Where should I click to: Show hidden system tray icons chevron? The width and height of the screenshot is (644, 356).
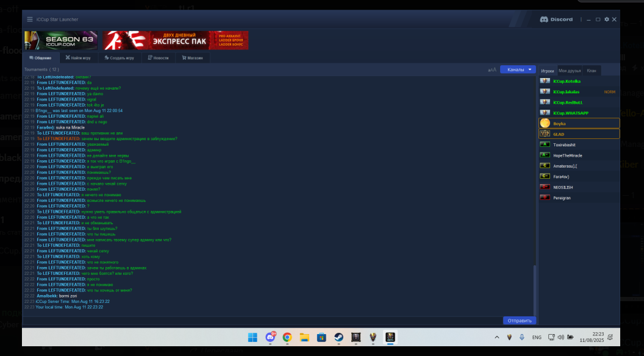point(497,338)
